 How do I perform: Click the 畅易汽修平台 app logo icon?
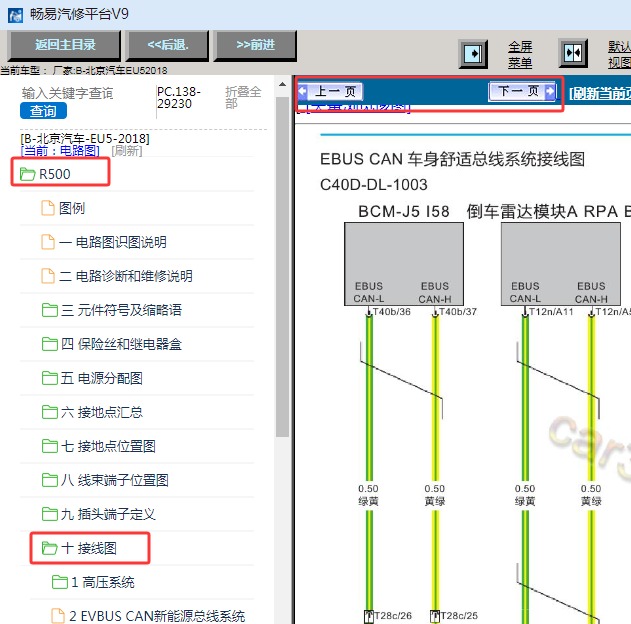pos(15,15)
